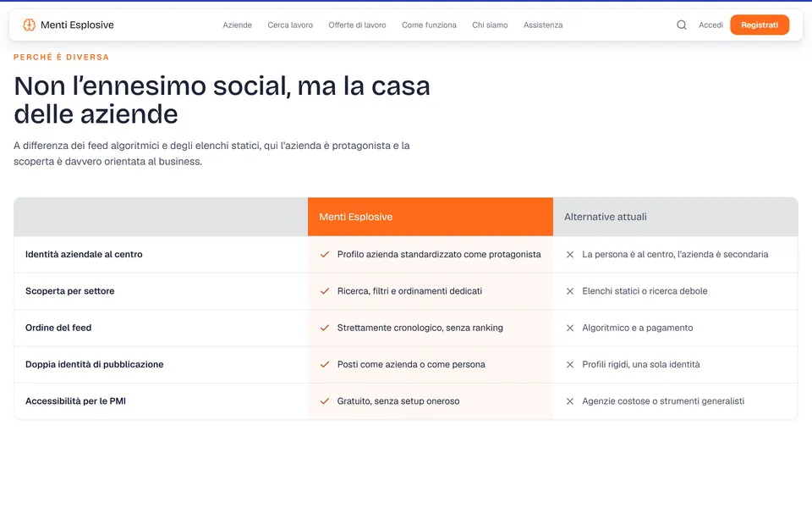This screenshot has height=508, width=812.
Task: Click text Ricerca, filtri e ordinamenti dedicati
Action: pos(409,291)
